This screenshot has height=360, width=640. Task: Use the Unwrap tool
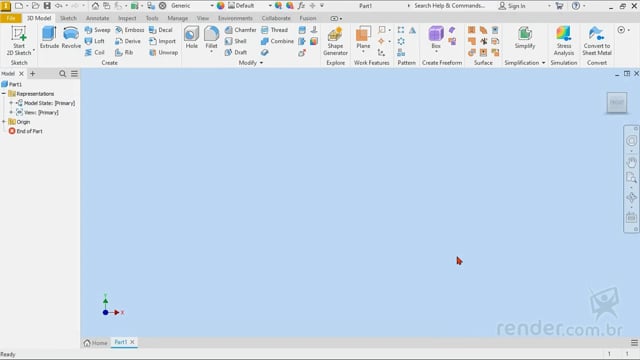tap(163, 52)
